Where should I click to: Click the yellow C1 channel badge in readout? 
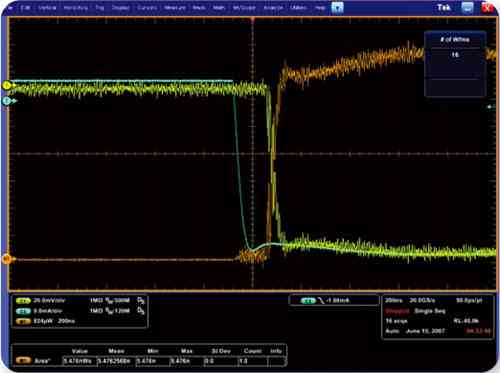click(23, 301)
